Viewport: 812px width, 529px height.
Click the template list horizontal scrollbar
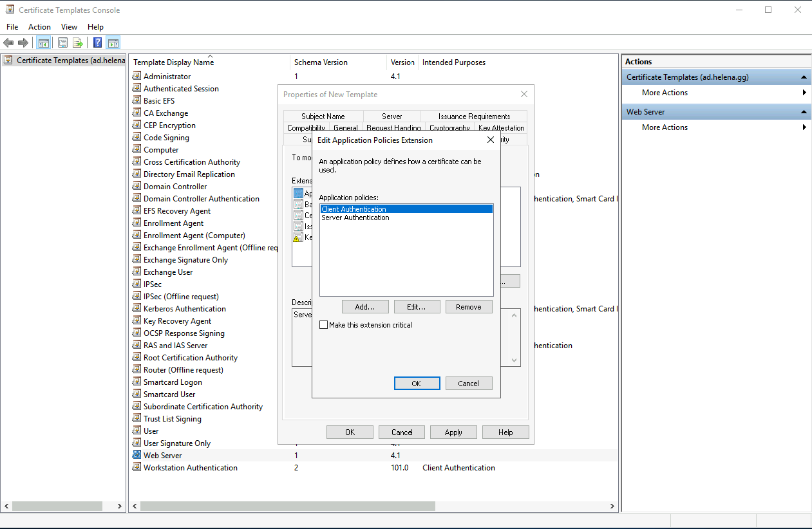pyautogui.click(x=287, y=506)
